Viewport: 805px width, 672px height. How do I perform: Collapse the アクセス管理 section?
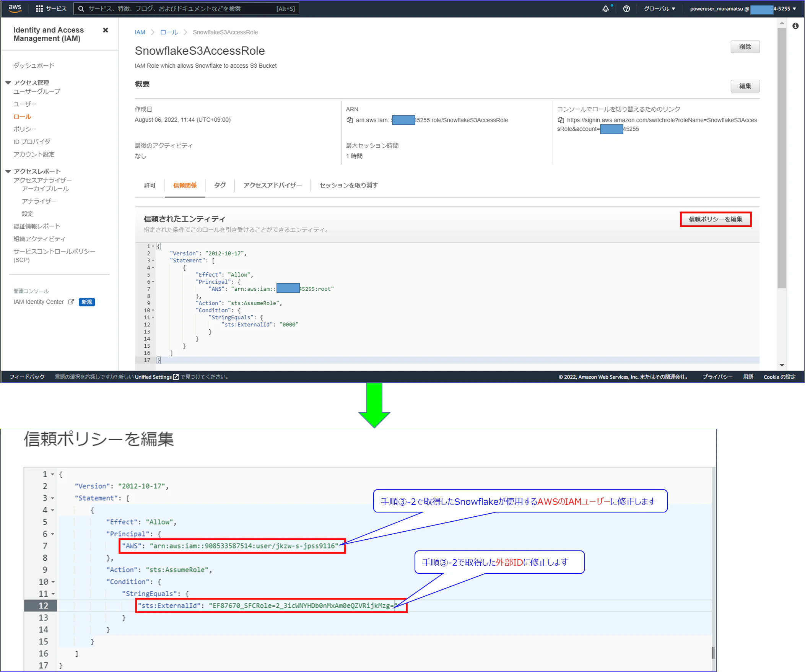point(8,83)
